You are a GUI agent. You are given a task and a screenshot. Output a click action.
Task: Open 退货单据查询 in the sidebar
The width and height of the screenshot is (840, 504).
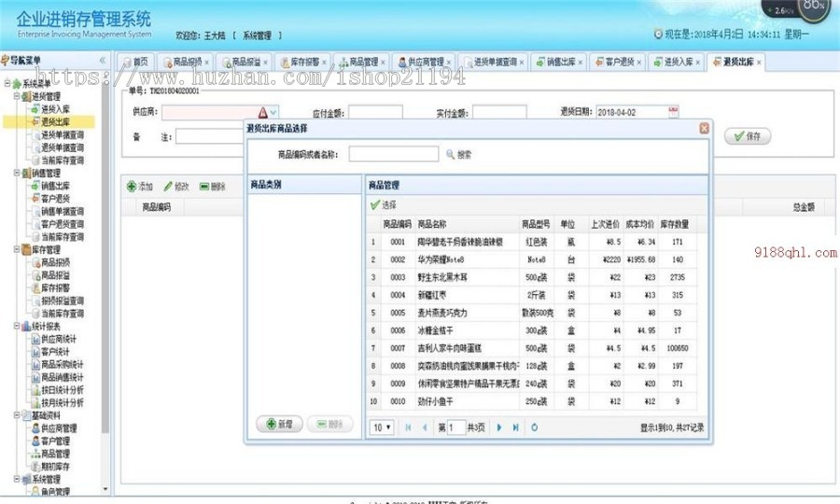point(63,147)
